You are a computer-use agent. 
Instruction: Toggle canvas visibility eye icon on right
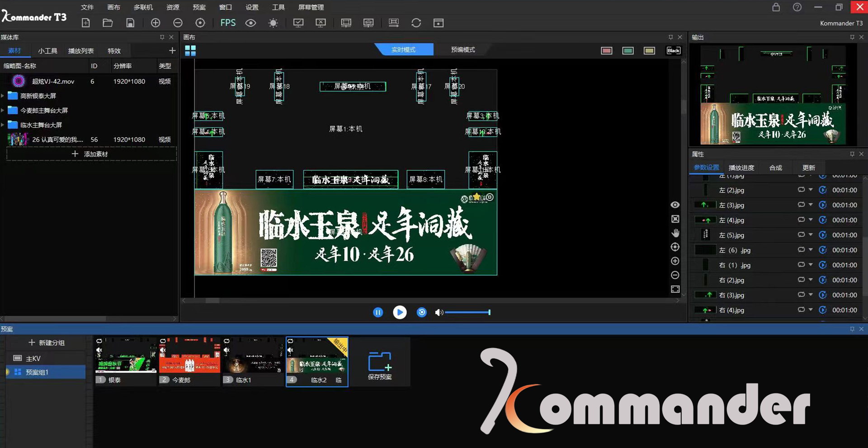tap(675, 205)
